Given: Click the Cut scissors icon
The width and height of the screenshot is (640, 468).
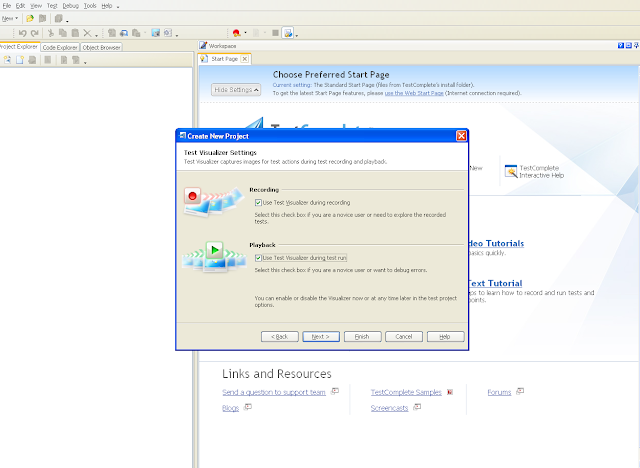Looking at the screenshot, I should click(x=51, y=33).
